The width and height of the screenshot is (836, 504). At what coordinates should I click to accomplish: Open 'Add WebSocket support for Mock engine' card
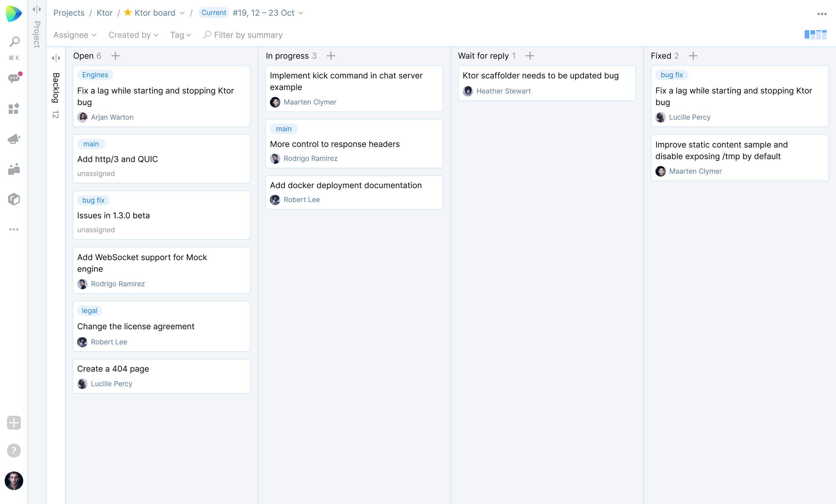pyautogui.click(x=161, y=271)
